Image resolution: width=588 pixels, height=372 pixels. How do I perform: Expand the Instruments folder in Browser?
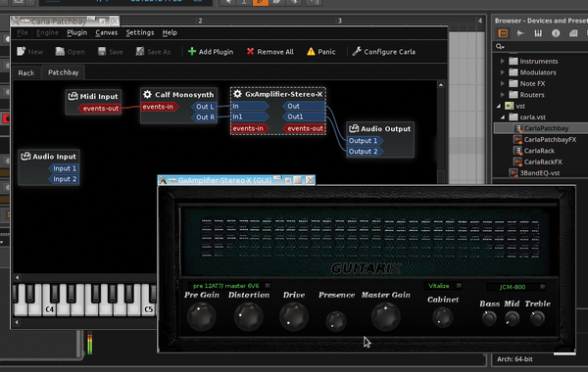click(x=503, y=61)
